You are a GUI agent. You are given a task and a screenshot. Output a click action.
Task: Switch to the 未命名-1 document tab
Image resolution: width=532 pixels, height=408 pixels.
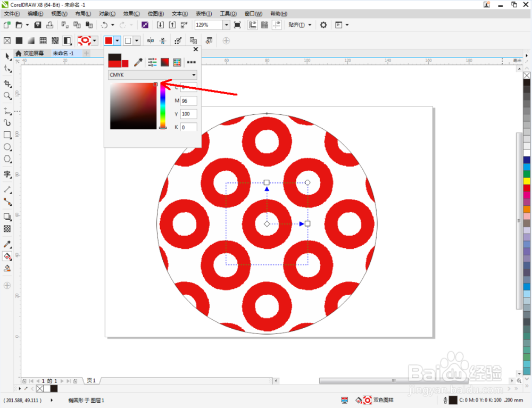pos(63,53)
